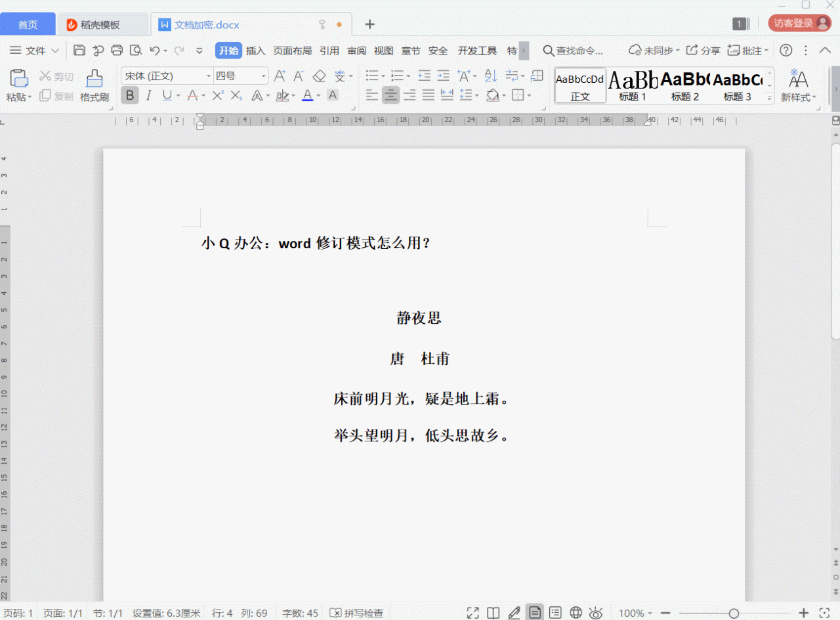Open the numbered list dropdown
The image size is (840, 620).
[407, 76]
